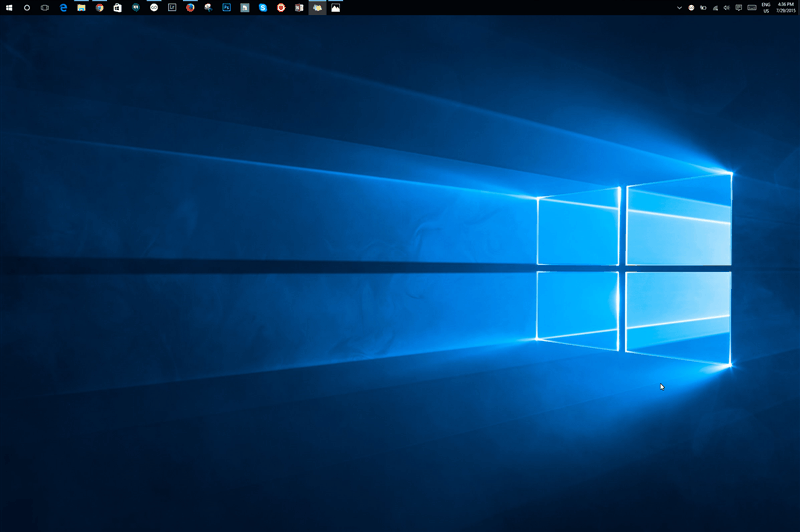Screen dimensions: 800x532
Task: Open the volume control tray icon
Action: tap(727, 8)
